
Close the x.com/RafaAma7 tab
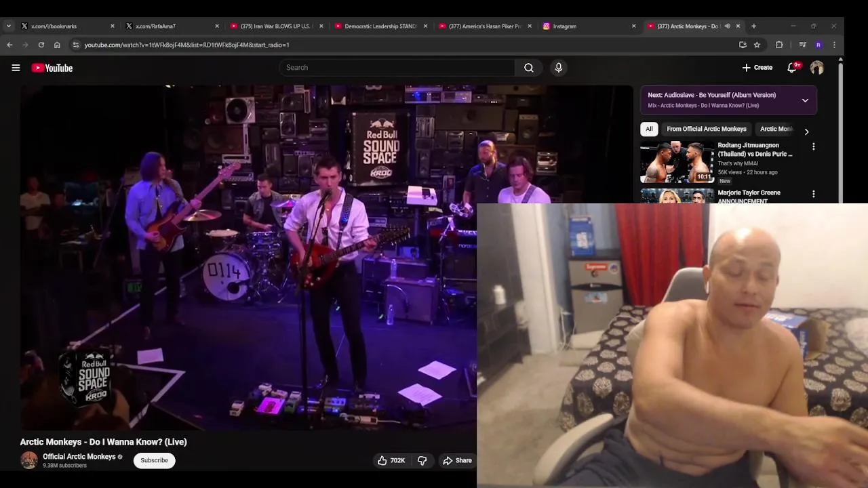217,26
